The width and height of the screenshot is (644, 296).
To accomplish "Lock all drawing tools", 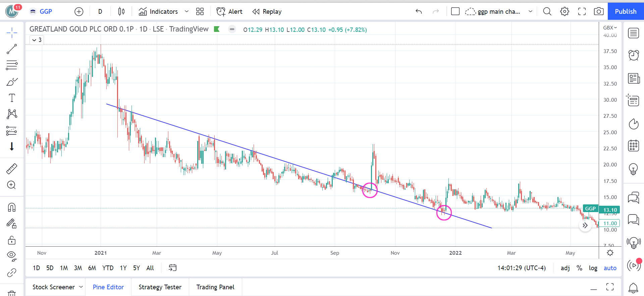I will [x=12, y=240].
